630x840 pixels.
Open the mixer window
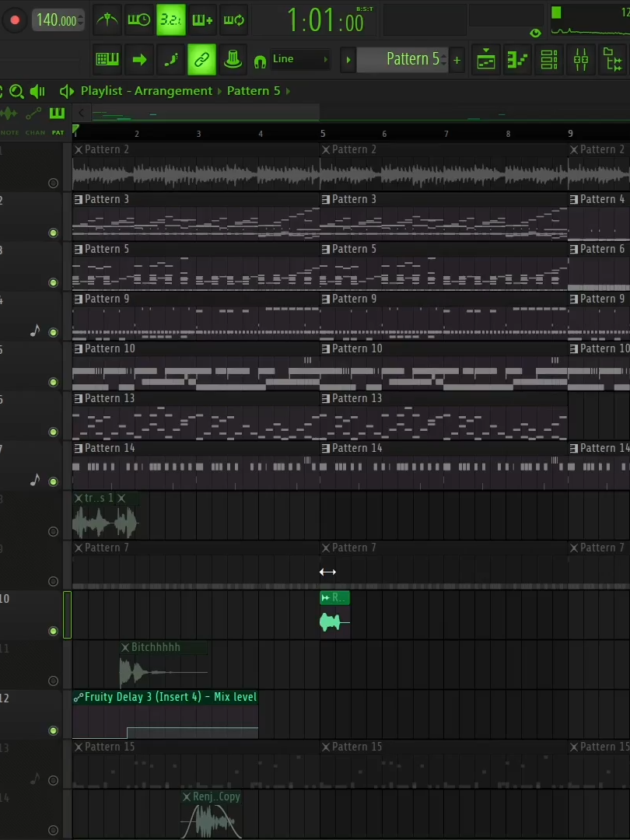pyautogui.click(x=581, y=59)
